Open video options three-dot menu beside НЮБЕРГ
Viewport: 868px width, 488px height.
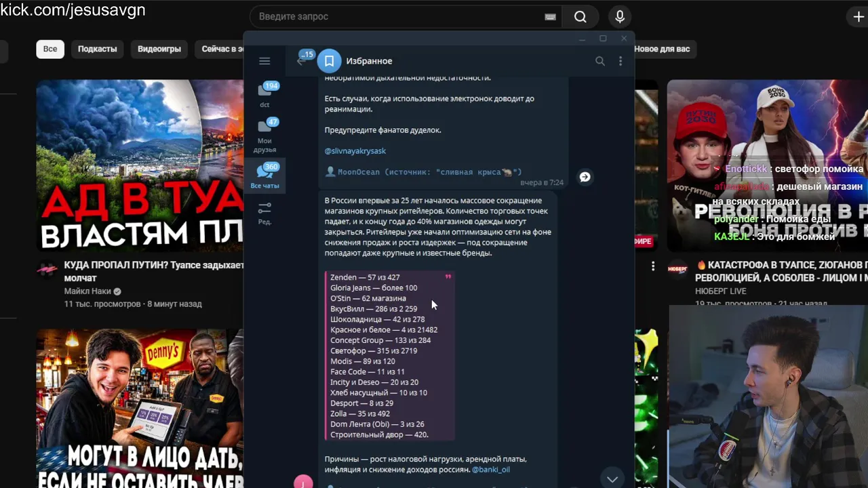point(653,266)
